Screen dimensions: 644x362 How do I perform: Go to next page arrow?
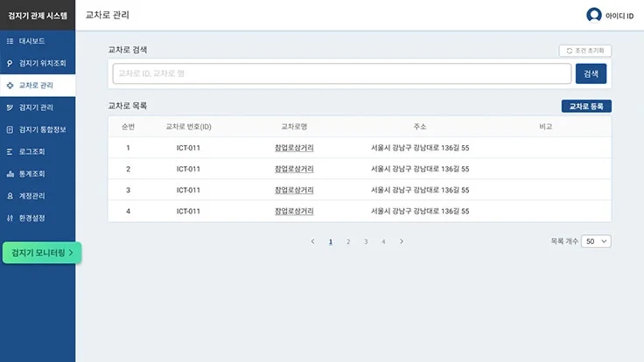click(x=402, y=241)
